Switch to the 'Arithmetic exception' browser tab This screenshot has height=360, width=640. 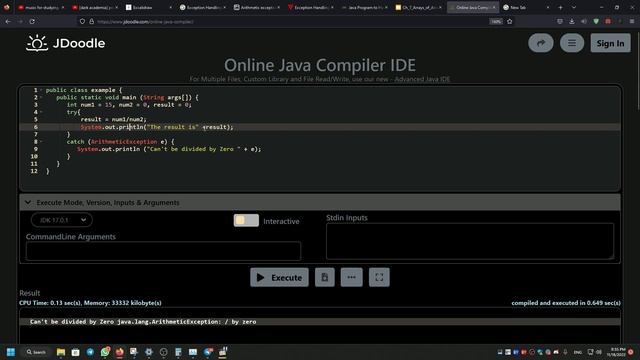click(x=256, y=7)
